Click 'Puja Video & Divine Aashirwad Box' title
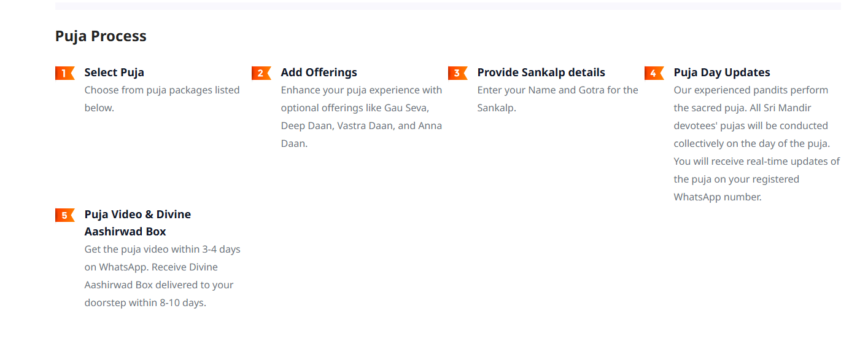868x343 pixels. point(138,223)
